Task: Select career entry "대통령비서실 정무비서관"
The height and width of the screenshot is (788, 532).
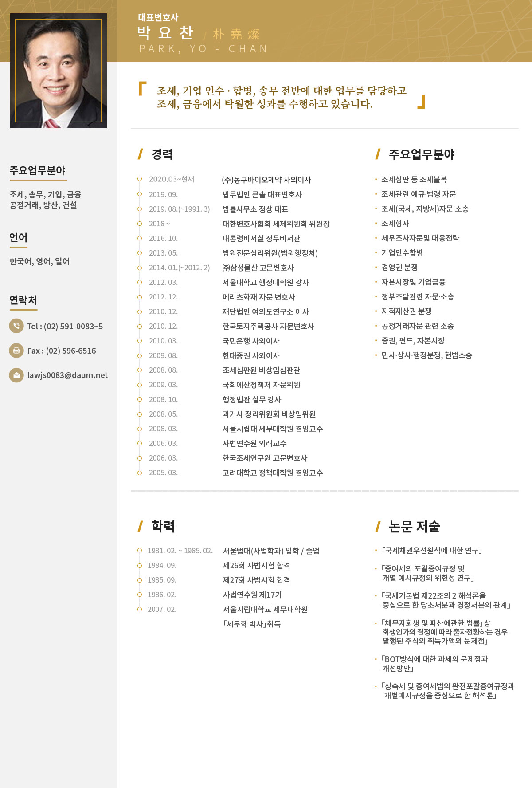Action: pos(262,238)
